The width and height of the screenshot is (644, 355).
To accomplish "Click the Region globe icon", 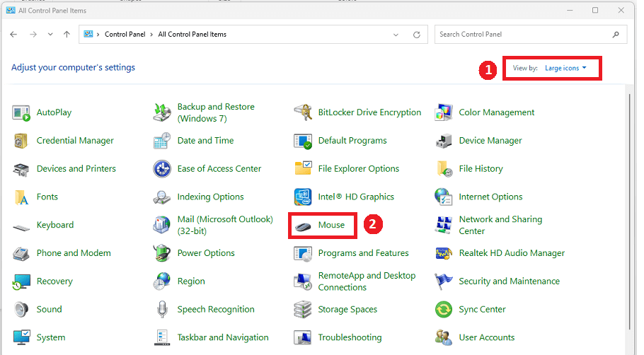I will 162,281.
